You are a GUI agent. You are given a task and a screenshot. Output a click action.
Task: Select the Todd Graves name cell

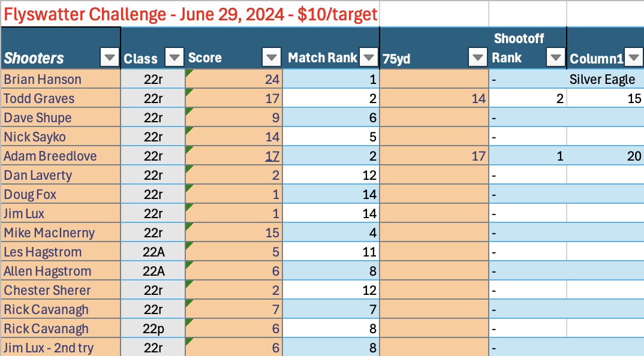[61, 98]
